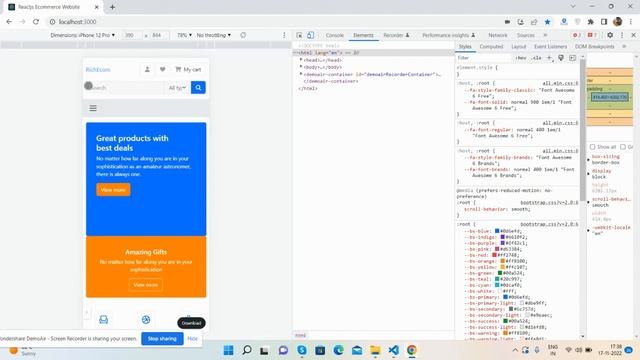Open the 78% zoom dropdown

point(184,35)
